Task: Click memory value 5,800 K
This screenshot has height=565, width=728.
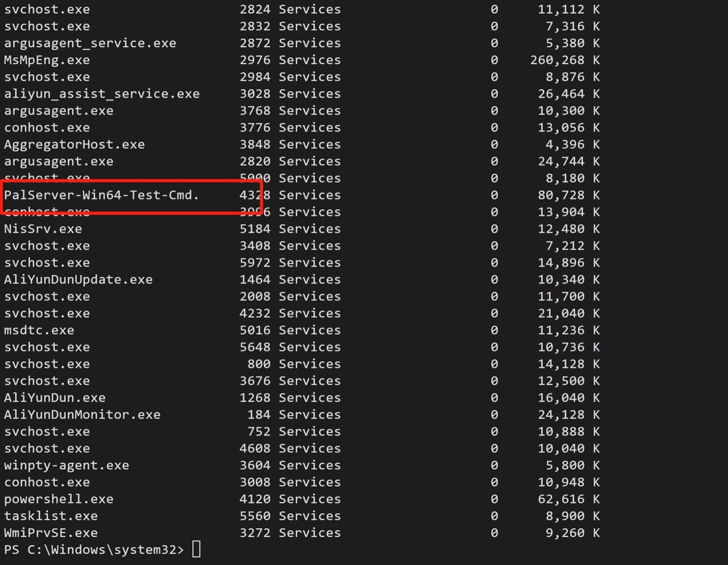Action: click(x=573, y=465)
